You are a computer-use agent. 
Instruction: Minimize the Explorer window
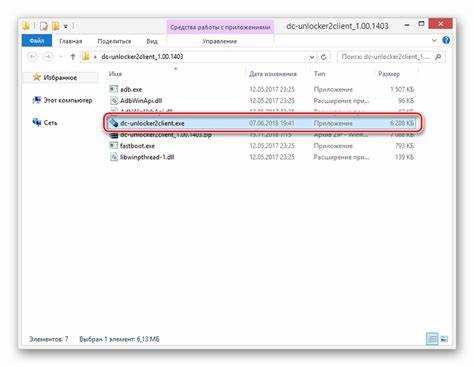tap(407, 25)
